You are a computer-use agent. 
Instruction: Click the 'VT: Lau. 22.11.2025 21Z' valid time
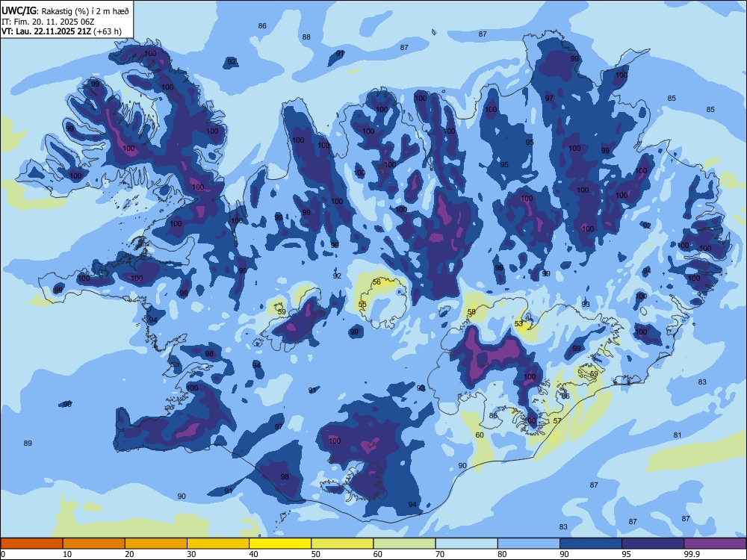tap(46, 32)
